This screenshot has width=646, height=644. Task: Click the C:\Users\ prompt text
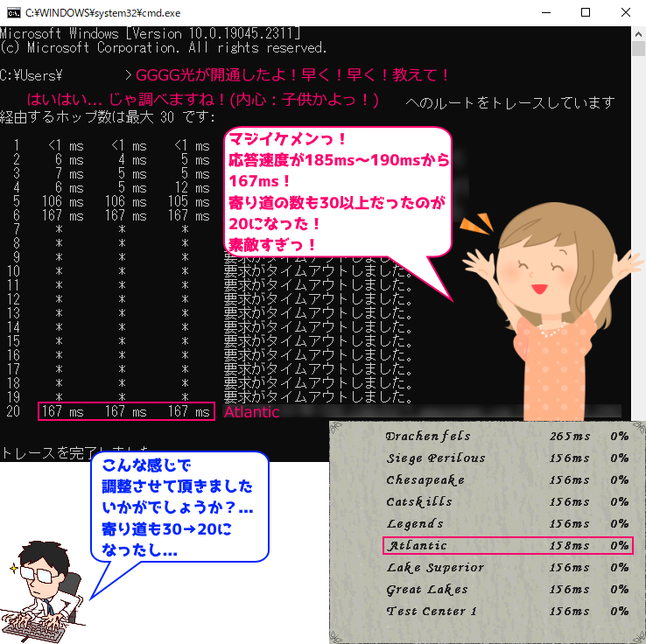[31, 76]
